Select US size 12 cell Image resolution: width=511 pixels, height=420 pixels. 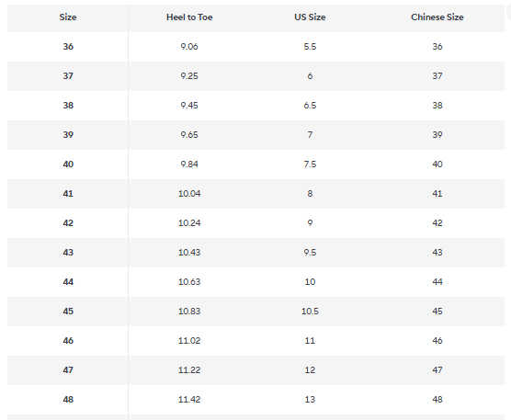pos(310,369)
